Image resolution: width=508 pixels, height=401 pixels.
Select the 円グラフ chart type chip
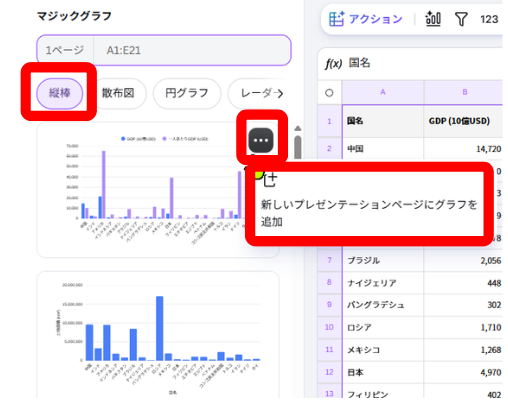(187, 93)
